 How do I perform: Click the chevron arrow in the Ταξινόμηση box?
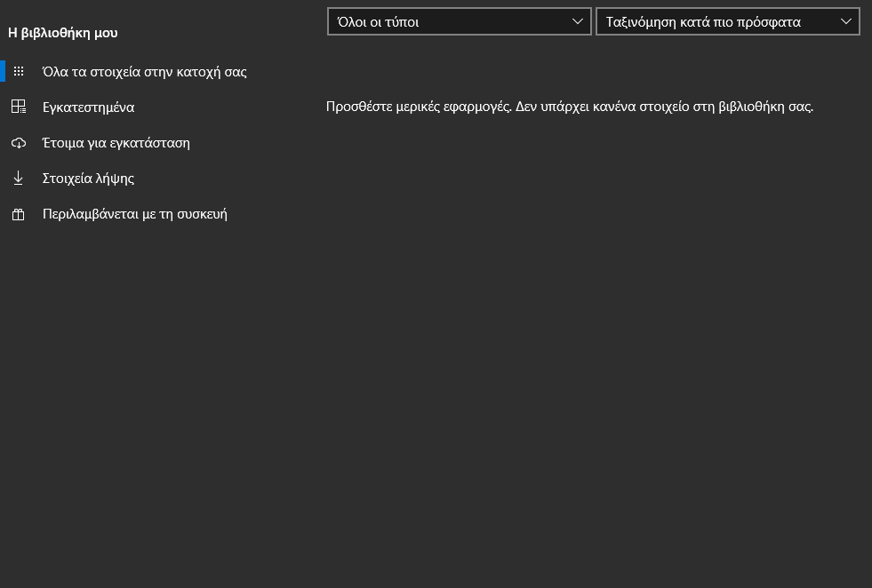click(x=846, y=21)
